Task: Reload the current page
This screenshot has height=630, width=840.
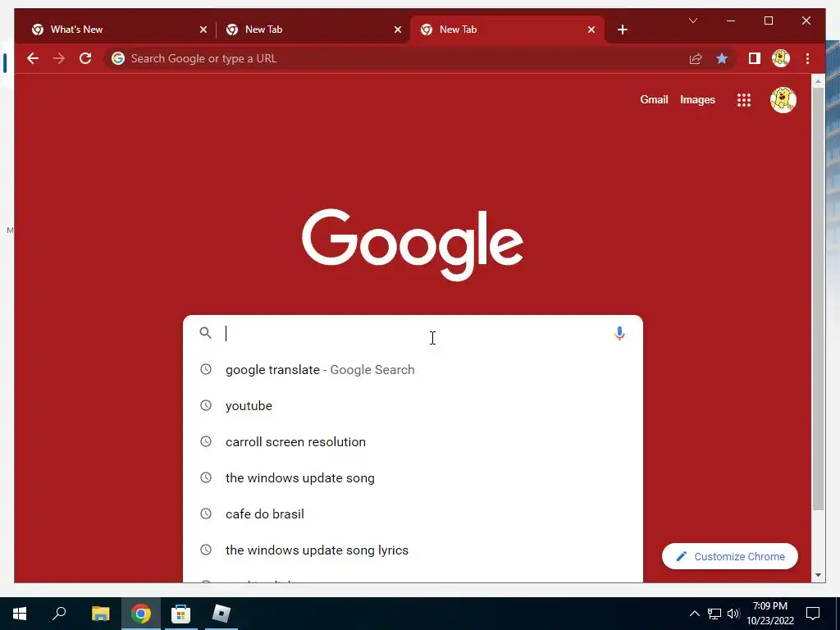Action: pos(85,58)
